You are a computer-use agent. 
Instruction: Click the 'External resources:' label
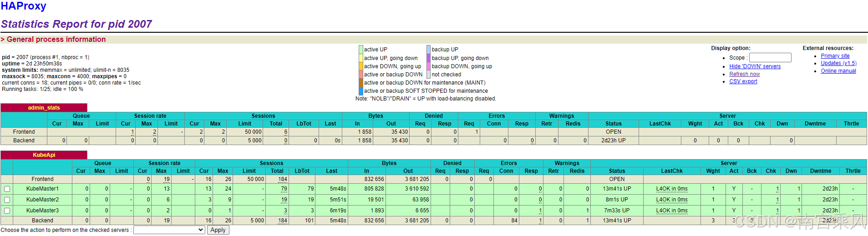[828, 48]
